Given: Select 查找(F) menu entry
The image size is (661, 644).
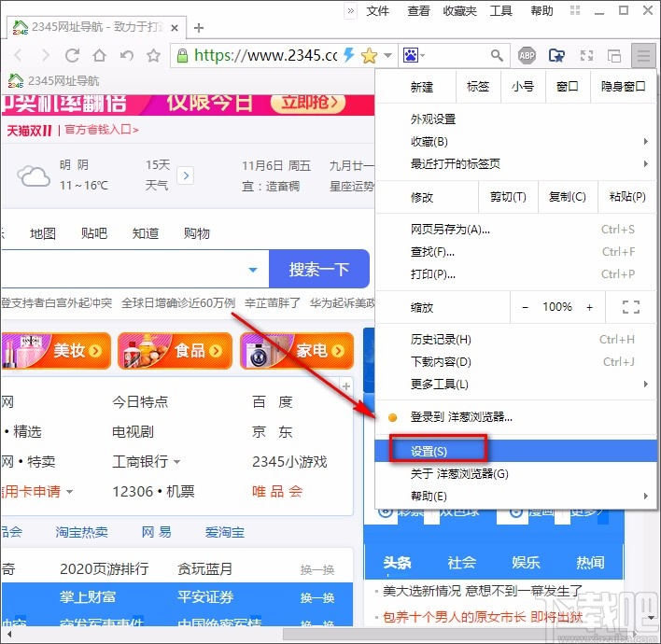Looking at the screenshot, I should (x=515, y=252).
